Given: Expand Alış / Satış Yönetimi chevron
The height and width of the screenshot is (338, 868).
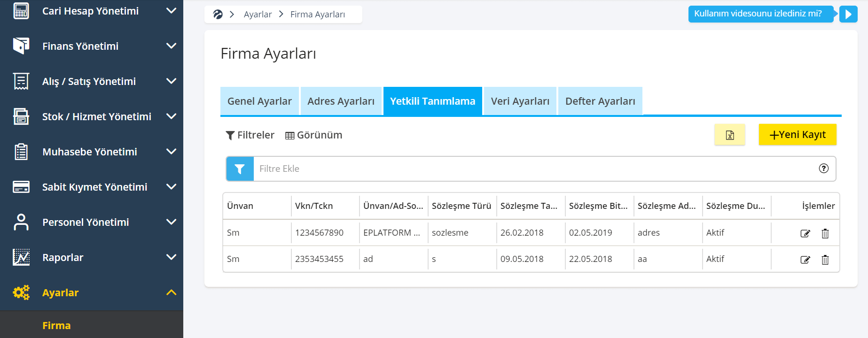Looking at the screenshot, I should pyautogui.click(x=172, y=81).
